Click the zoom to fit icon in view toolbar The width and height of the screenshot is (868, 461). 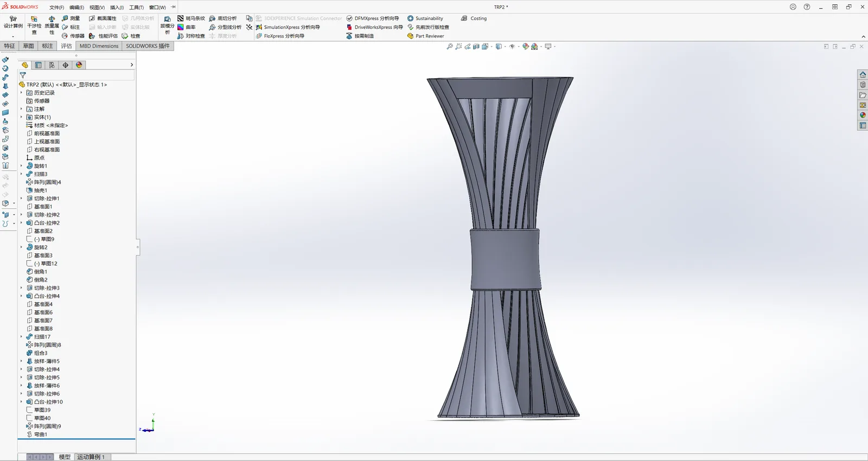[450, 47]
